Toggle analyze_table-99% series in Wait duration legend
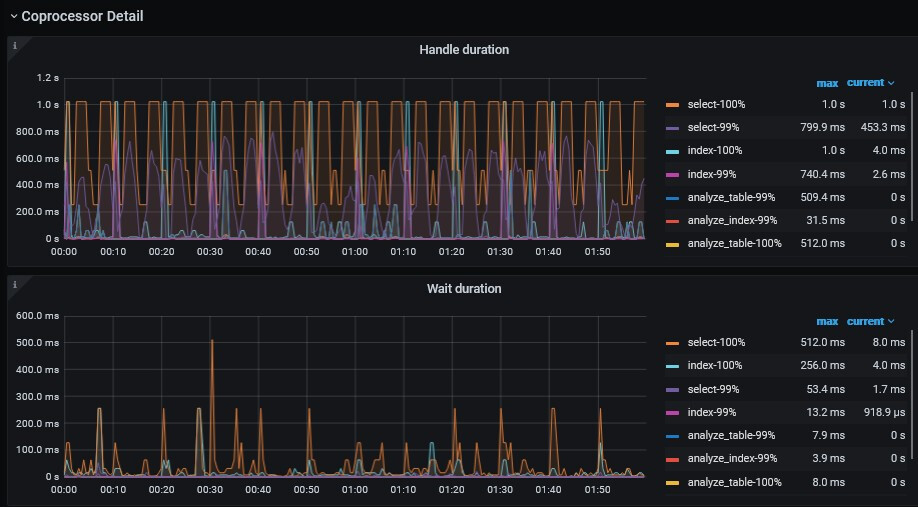This screenshot has height=507, width=918. tap(731, 436)
